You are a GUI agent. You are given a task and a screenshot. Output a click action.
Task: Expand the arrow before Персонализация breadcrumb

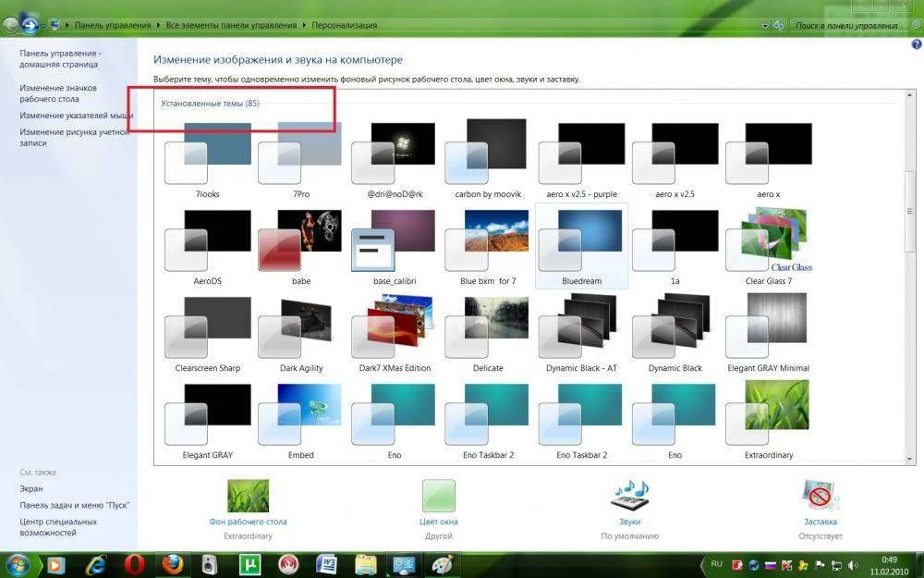pyautogui.click(x=304, y=25)
